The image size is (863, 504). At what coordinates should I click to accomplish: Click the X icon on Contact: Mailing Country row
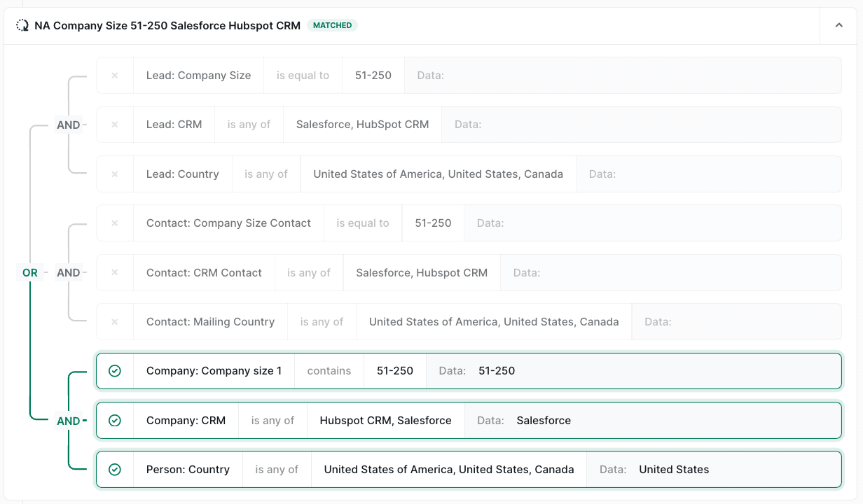pyautogui.click(x=115, y=322)
